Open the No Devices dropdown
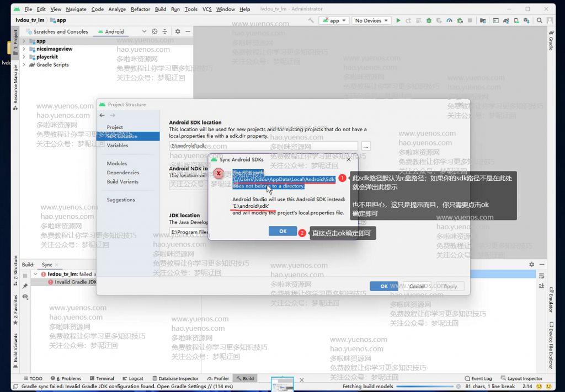The width and height of the screenshot is (565, 392). pos(371,20)
